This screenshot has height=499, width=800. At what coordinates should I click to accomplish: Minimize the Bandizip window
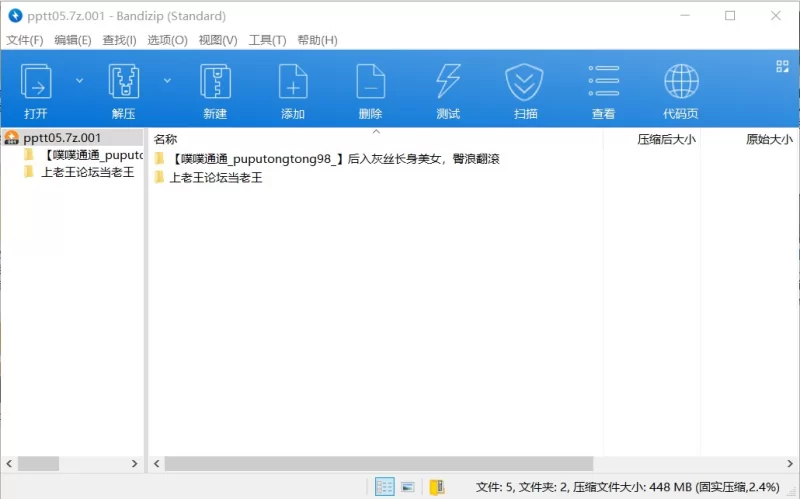[685, 16]
